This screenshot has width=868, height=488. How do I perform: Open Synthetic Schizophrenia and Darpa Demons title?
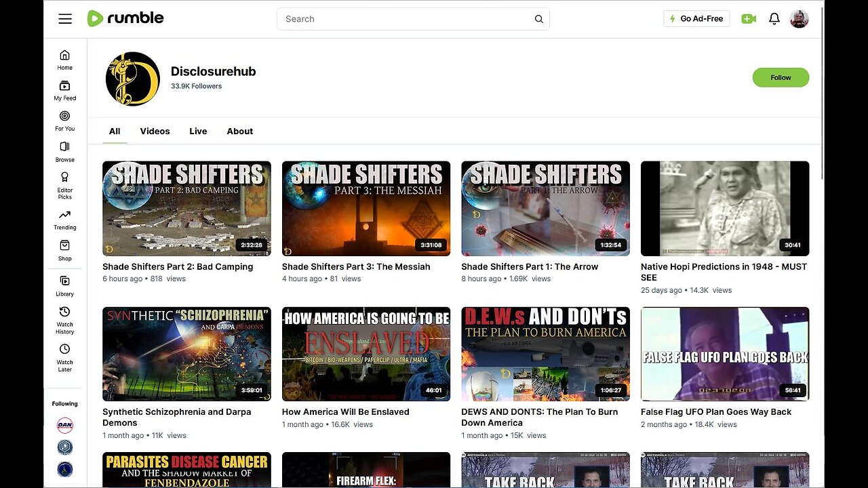coord(177,418)
